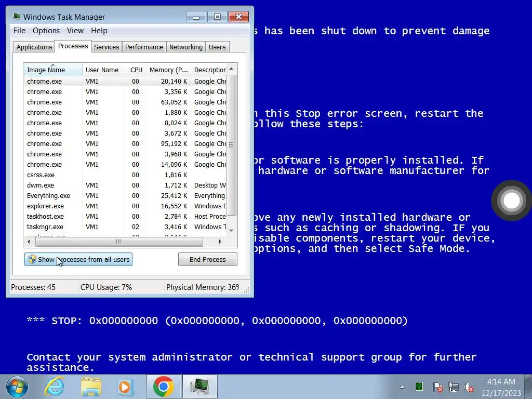Select the dwm.exe process row
This screenshot has height=399, width=532.
[x=125, y=185]
